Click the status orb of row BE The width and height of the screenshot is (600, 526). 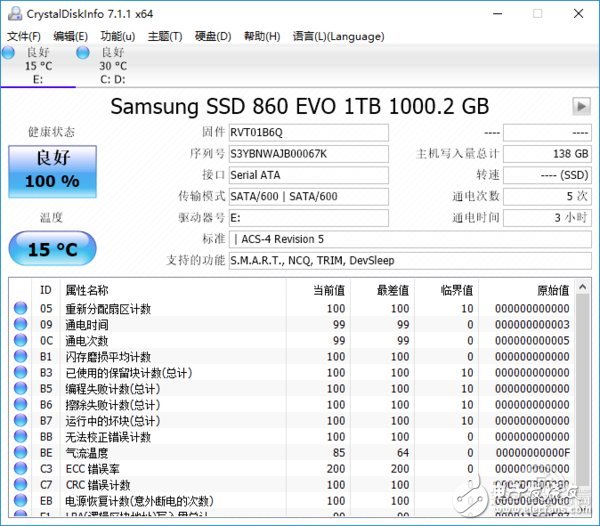pyautogui.click(x=20, y=453)
